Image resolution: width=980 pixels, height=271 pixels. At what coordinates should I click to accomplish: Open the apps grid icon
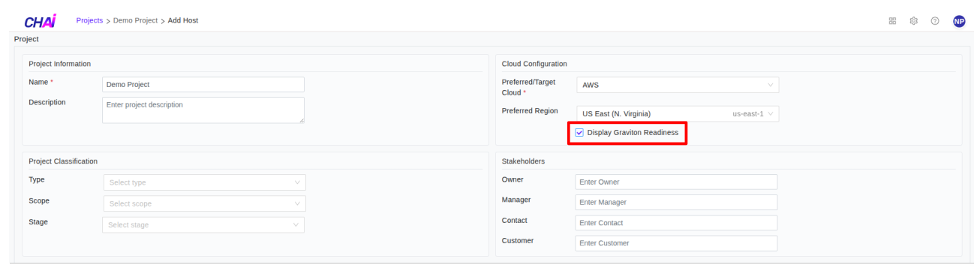(892, 21)
